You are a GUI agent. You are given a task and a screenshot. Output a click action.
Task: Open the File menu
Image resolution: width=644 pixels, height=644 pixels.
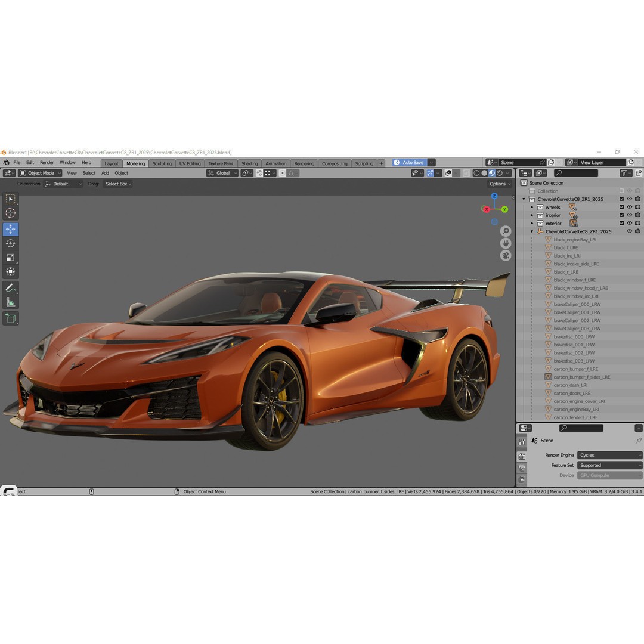coord(17,163)
